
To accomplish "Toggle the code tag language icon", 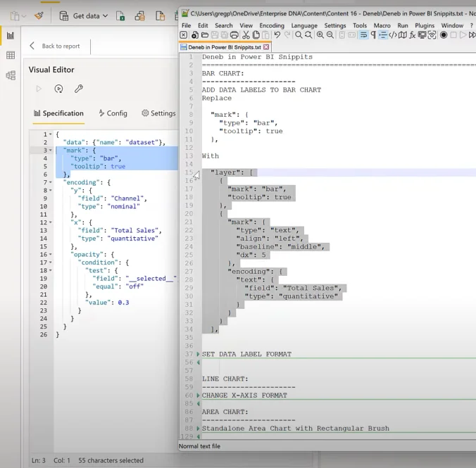I will (x=393, y=35).
